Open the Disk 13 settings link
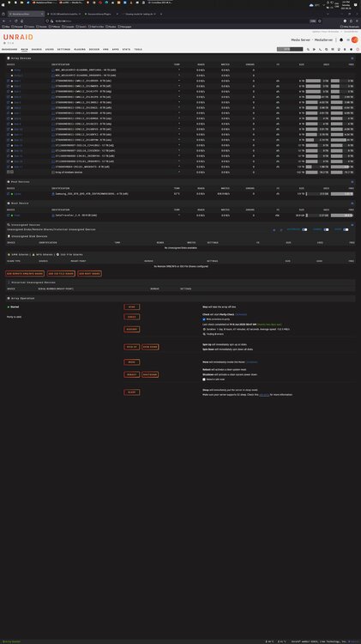Screen dimensions: 361x644 click(x=19, y=145)
